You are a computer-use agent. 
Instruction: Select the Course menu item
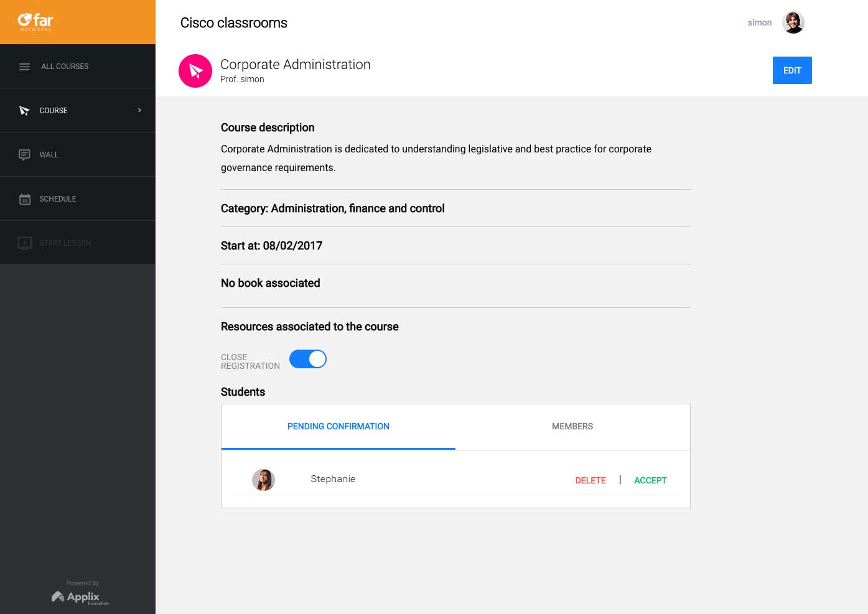pyautogui.click(x=78, y=110)
